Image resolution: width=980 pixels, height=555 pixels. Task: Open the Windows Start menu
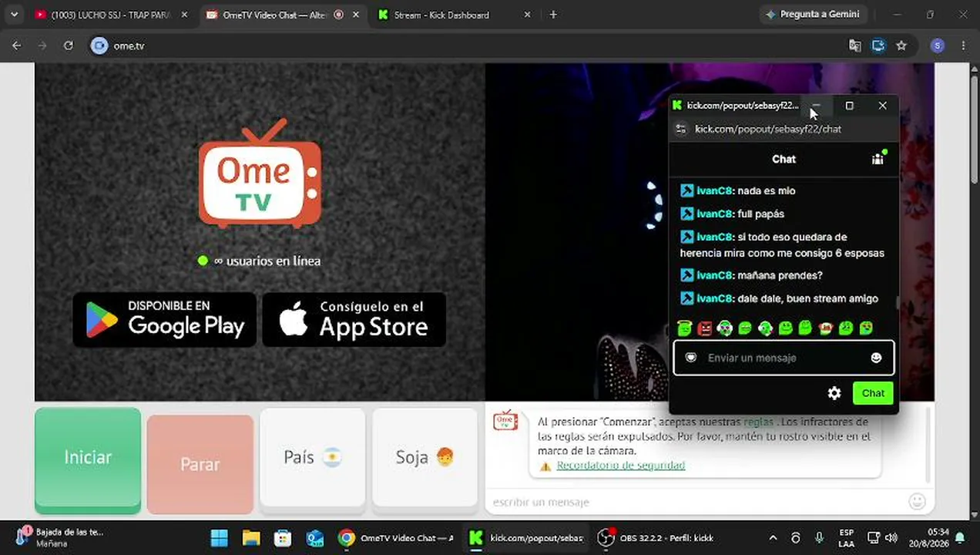pyautogui.click(x=220, y=538)
